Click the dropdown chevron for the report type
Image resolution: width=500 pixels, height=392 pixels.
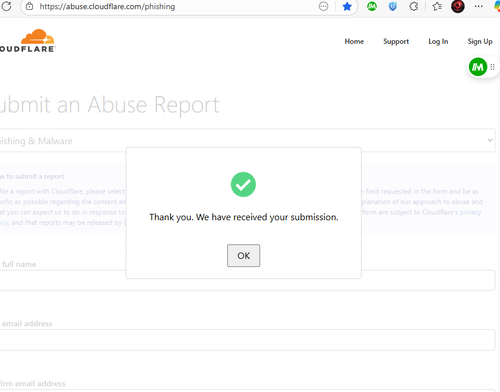(x=490, y=140)
